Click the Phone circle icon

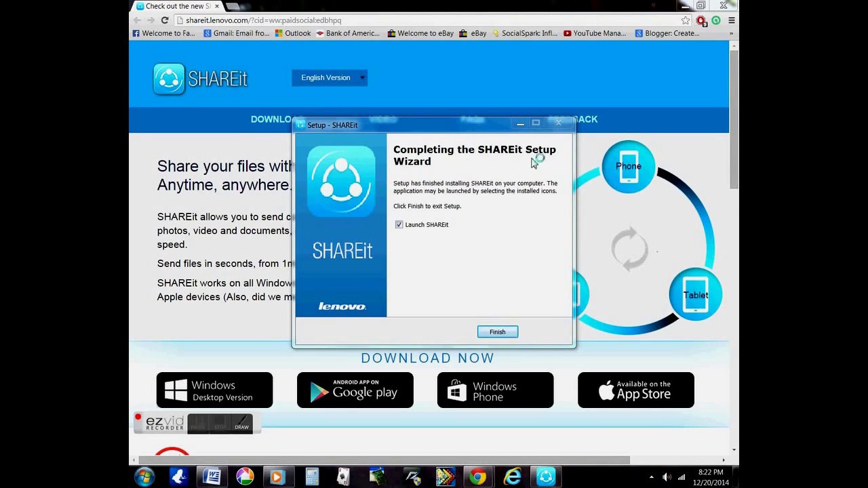coord(628,166)
